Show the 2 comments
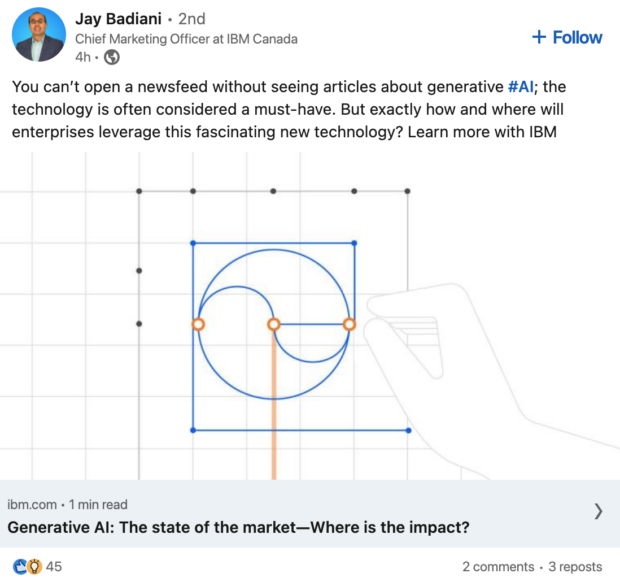The width and height of the screenshot is (620, 582). tap(497, 567)
